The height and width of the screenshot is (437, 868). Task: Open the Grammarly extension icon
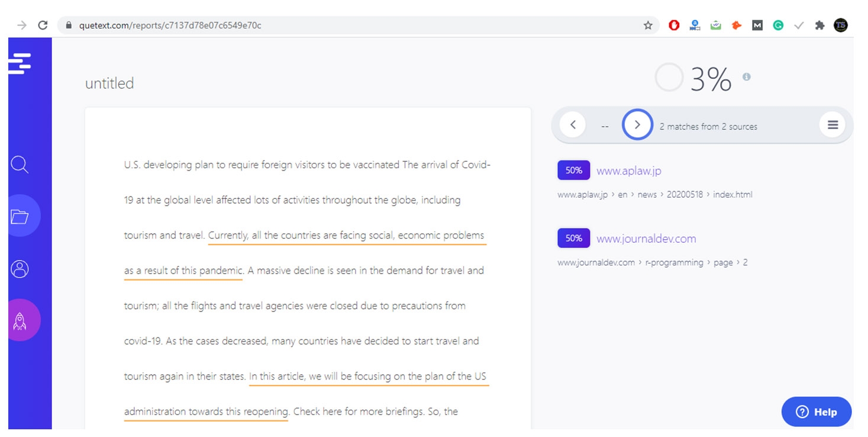click(x=778, y=25)
